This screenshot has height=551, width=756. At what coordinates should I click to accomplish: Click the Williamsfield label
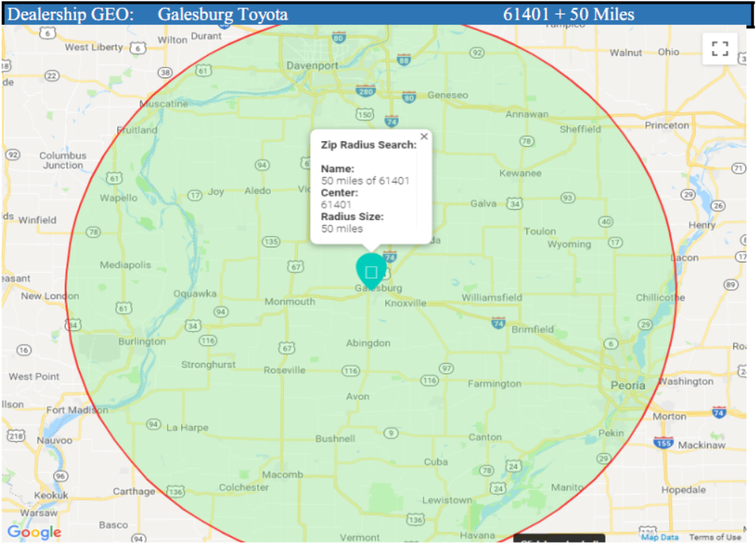point(492,298)
